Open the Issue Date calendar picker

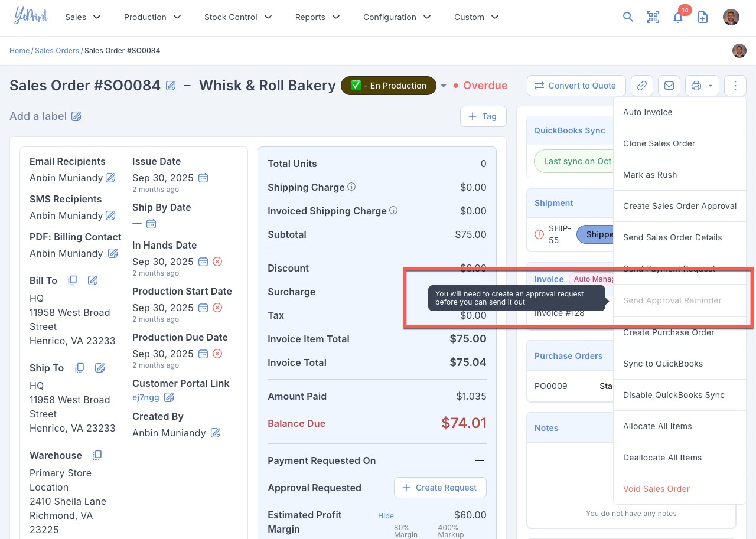tap(203, 178)
